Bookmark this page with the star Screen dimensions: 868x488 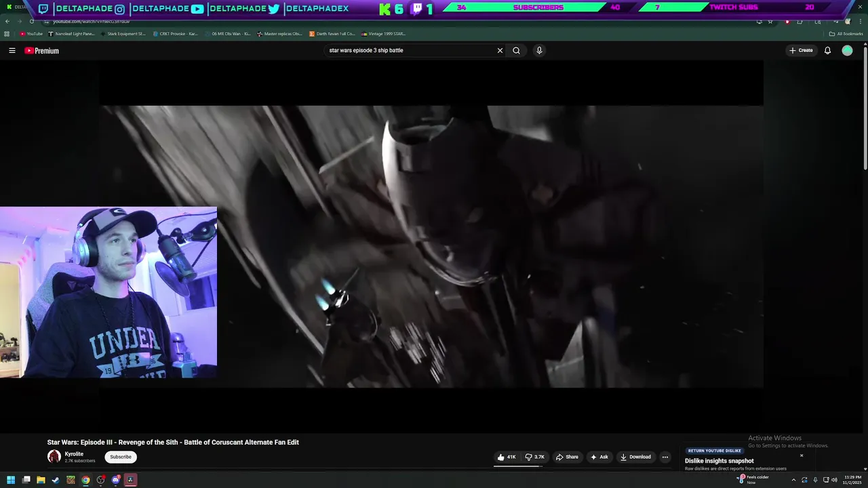pyautogui.click(x=770, y=21)
